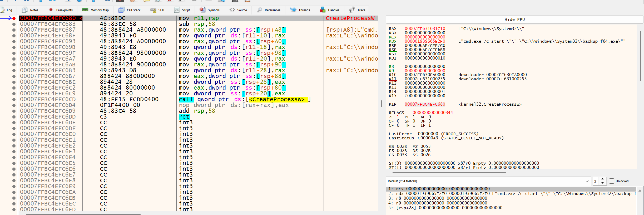Click the argument count field showing 5
The image size is (644, 215).
click(596, 181)
